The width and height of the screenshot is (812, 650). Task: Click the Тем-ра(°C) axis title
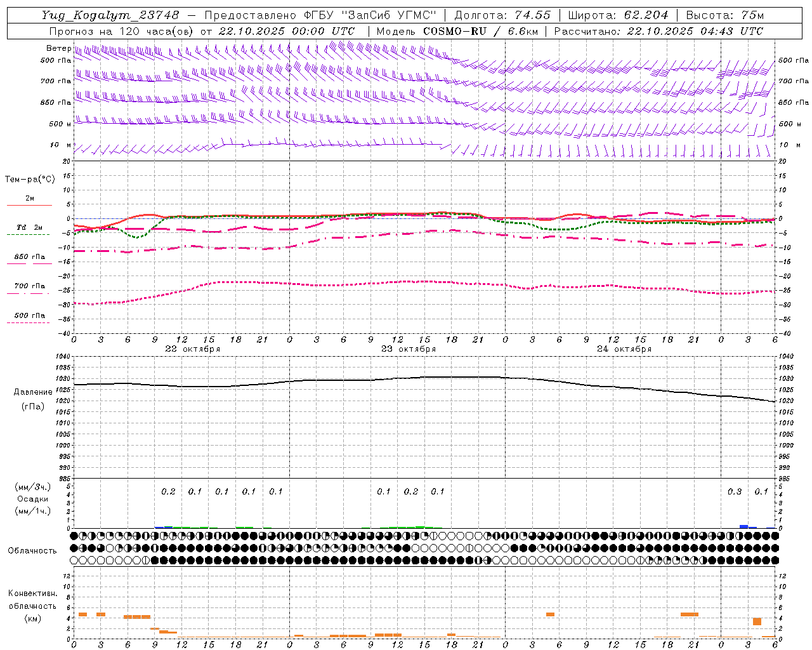point(30,180)
